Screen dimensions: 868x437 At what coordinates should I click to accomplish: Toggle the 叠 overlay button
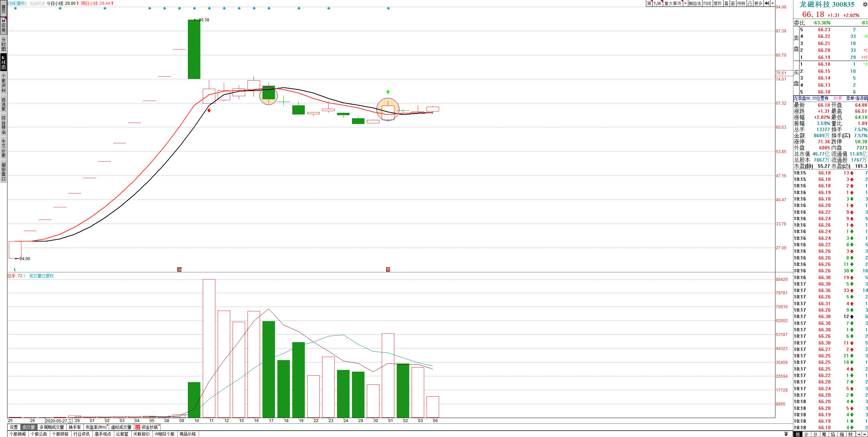(x=726, y=3)
